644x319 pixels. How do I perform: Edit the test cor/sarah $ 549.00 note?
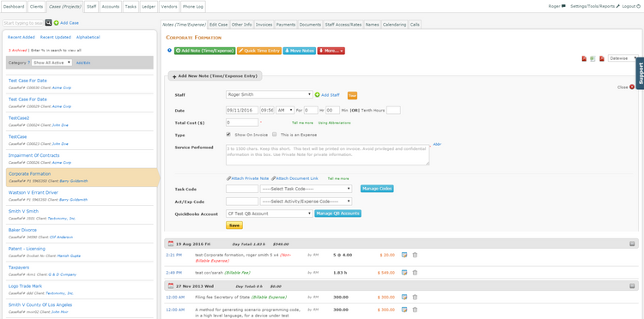click(404, 272)
